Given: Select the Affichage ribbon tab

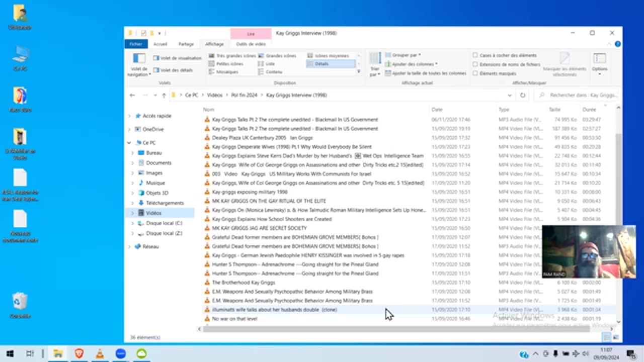Looking at the screenshot, I should (x=214, y=44).
